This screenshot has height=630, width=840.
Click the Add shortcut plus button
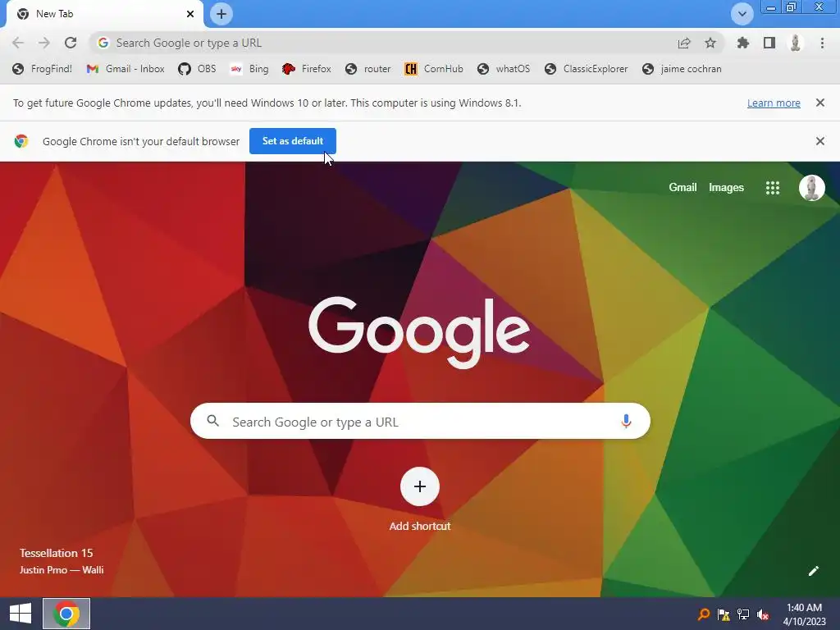[420, 486]
